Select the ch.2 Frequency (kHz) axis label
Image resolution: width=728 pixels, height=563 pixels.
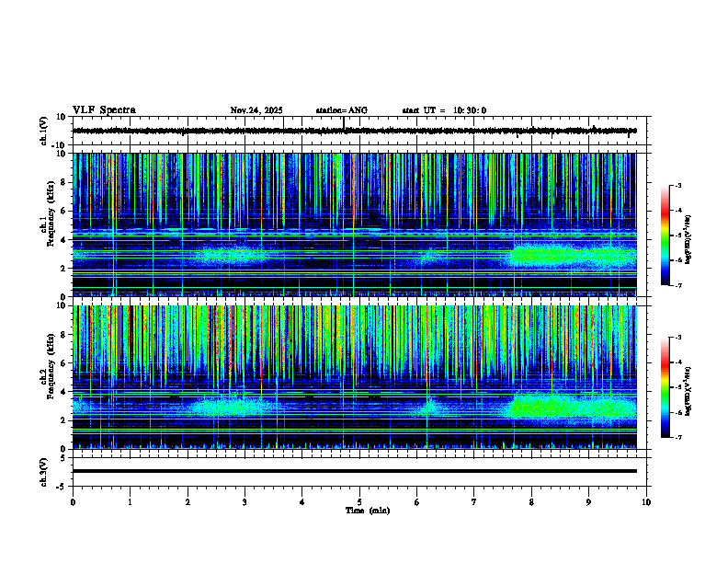click(47, 366)
